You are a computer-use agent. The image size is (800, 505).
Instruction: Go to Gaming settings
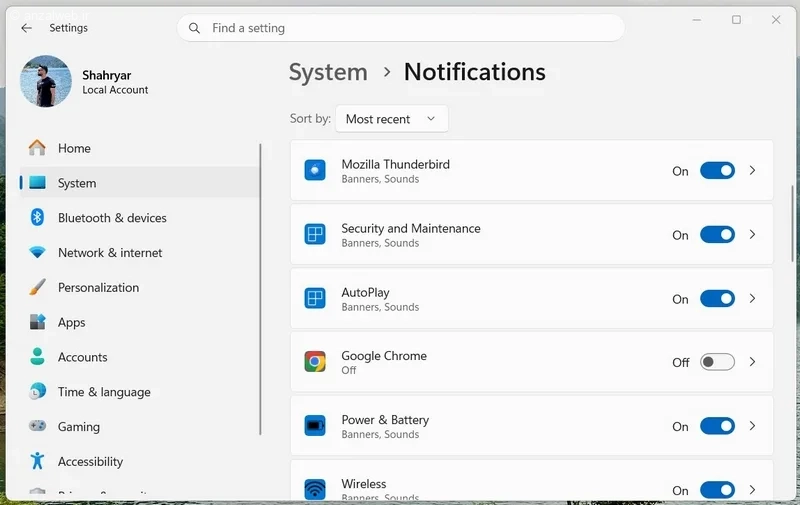(139, 426)
